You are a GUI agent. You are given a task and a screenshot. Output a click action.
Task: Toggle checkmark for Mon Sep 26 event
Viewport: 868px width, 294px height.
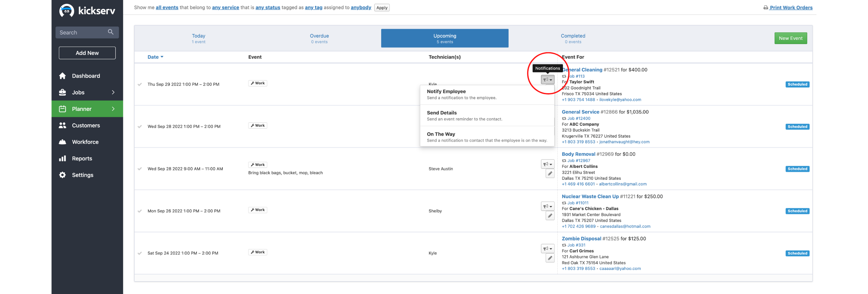click(139, 211)
